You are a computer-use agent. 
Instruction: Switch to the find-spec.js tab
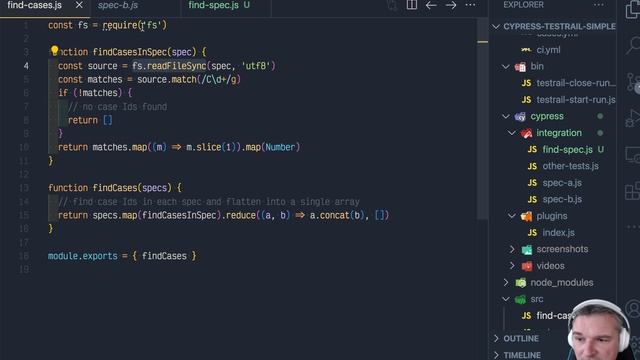pos(213,5)
